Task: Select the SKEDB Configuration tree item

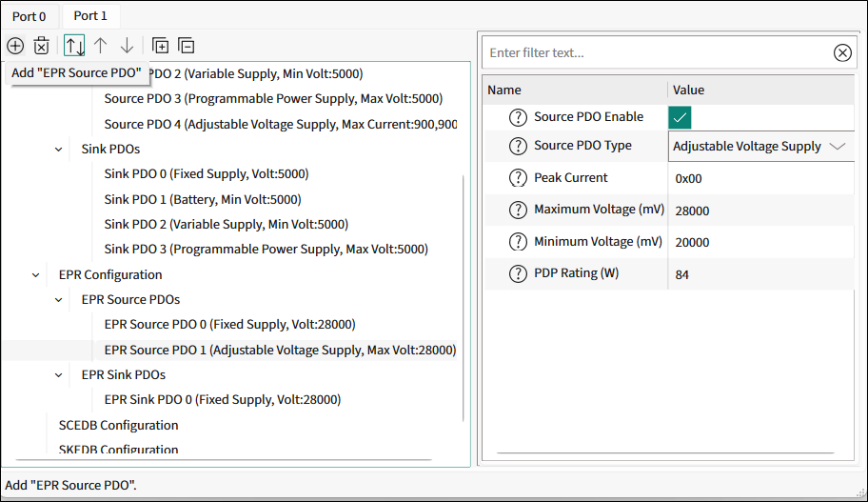Action: pos(118,449)
